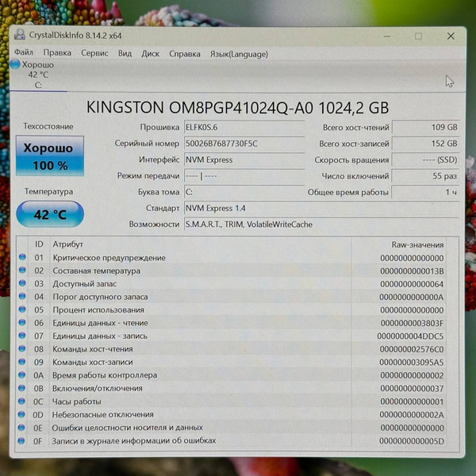
Task: Click status dot of Небезопасные отключения row
Action: 21,414
